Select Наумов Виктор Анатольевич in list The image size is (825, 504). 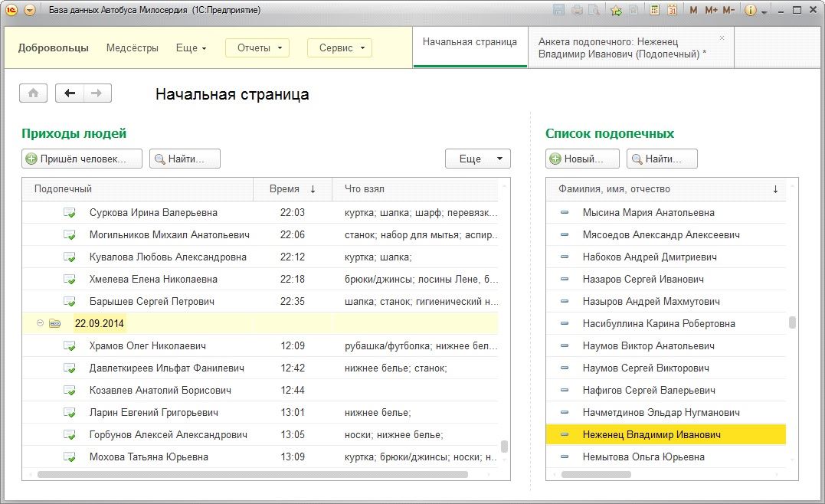666,345
